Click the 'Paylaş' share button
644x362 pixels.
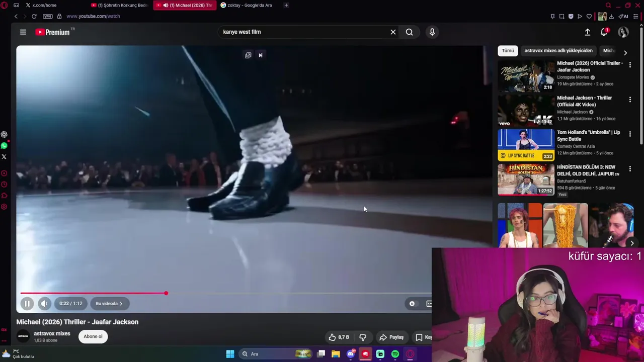[391, 337]
